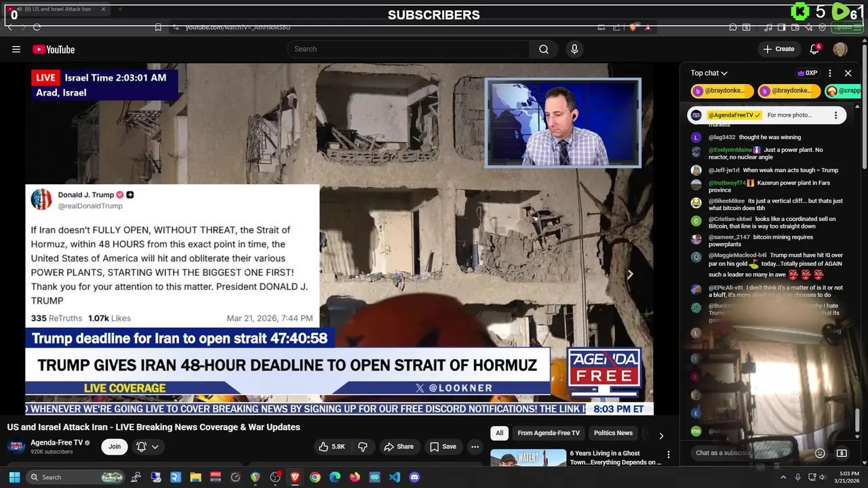Click the Brave Update button
The width and height of the screenshot is (868, 488).
(846, 27)
